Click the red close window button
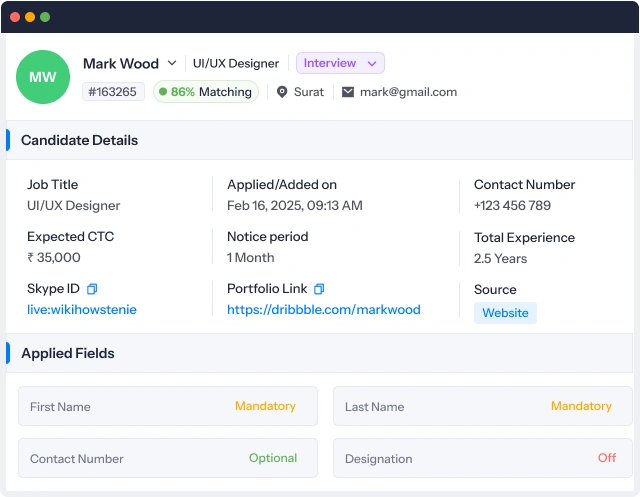640x497 pixels. point(15,17)
